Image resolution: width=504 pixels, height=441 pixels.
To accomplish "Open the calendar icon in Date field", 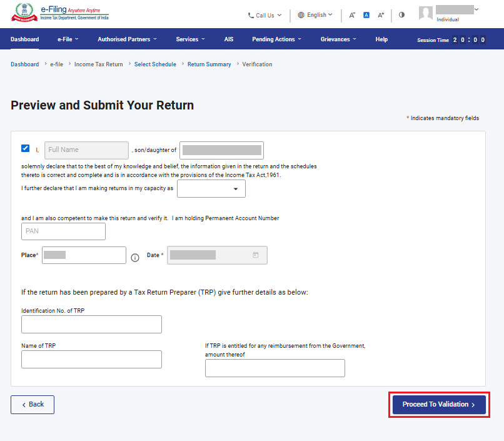I will [x=256, y=255].
